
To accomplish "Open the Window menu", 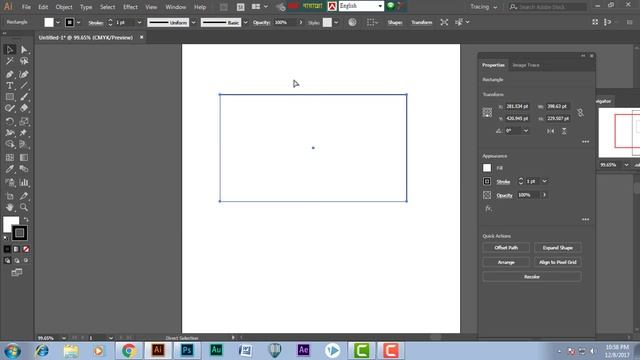I will click(x=176, y=7).
